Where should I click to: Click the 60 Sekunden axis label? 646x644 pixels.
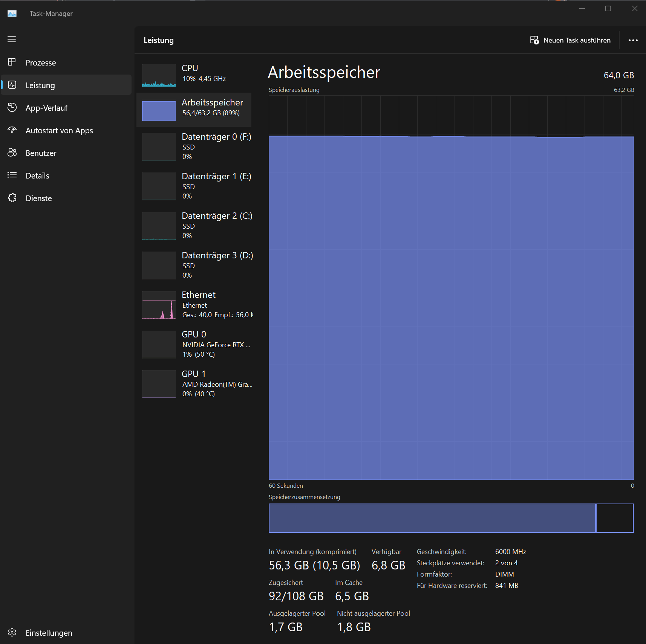tap(286, 486)
